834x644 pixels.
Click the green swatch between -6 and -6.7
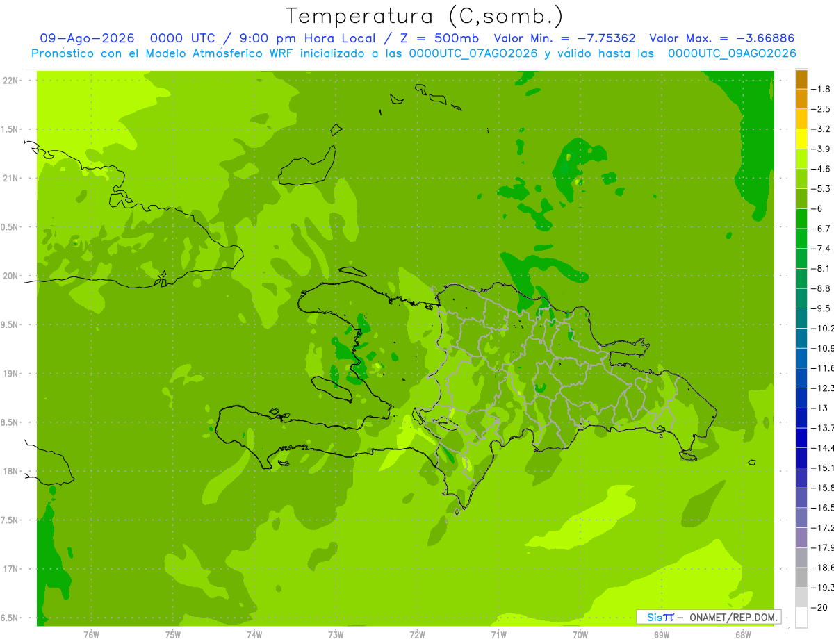[x=801, y=219]
